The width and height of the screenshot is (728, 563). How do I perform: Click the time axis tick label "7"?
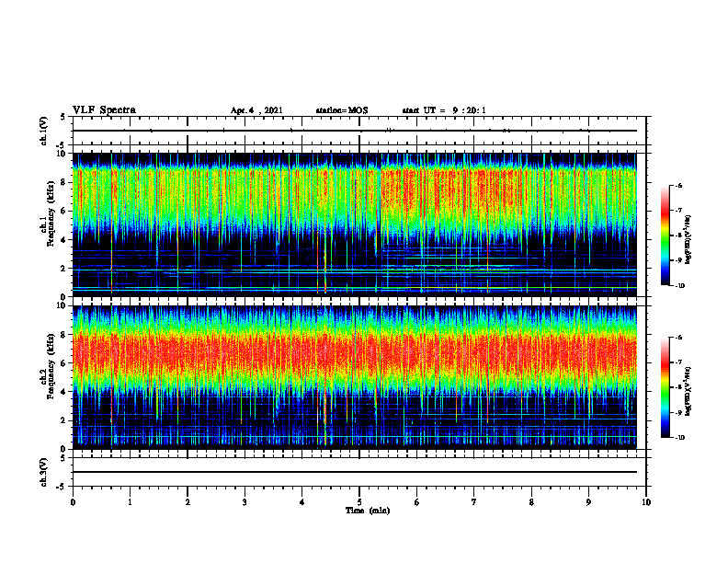[x=474, y=502]
